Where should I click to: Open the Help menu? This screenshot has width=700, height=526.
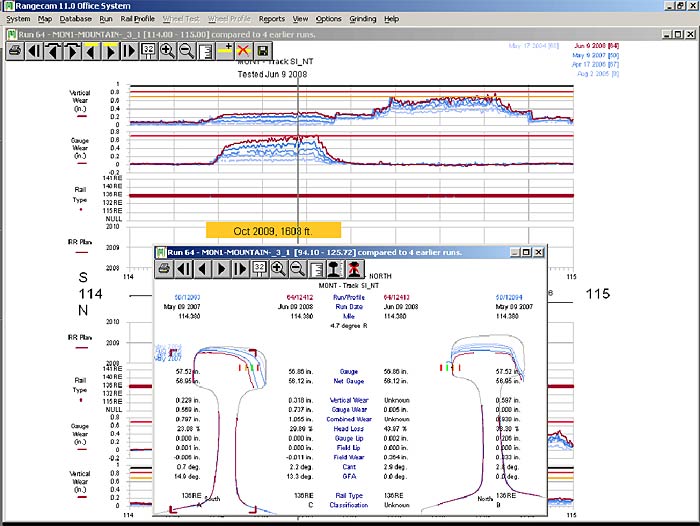[392, 19]
